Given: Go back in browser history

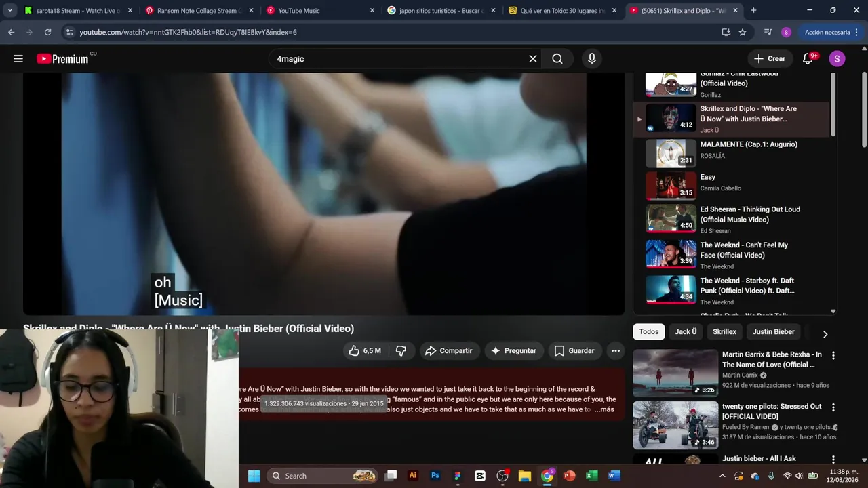Looking at the screenshot, I should pyautogui.click(x=11, y=32).
